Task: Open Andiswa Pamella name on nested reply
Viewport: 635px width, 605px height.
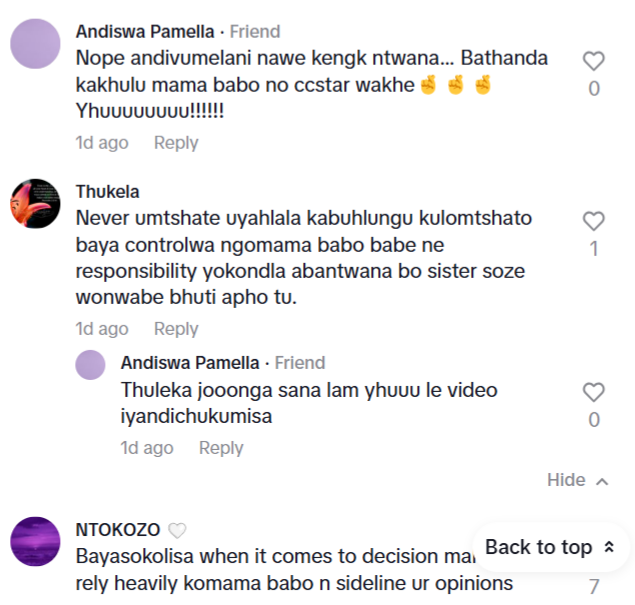Action: pyautogui.click(x=193, y=362)
